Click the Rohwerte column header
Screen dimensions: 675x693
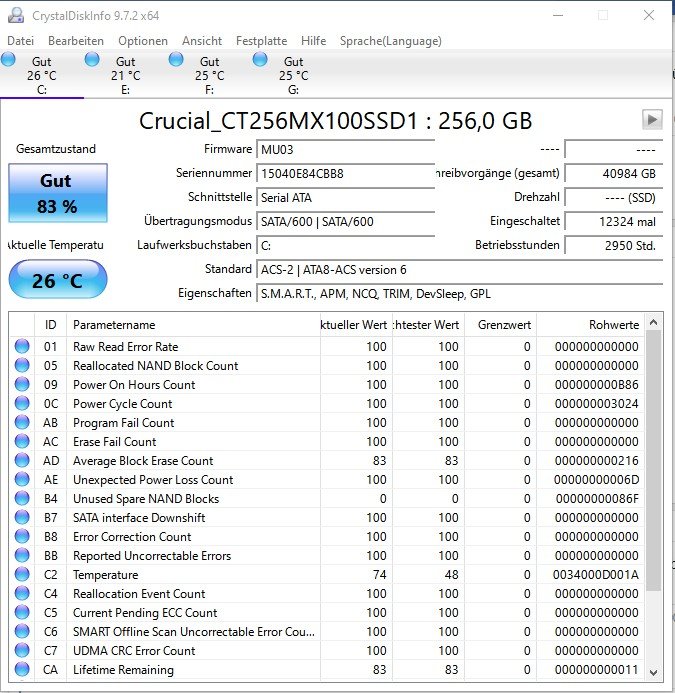pyautogui.click(x=591, y=325)
